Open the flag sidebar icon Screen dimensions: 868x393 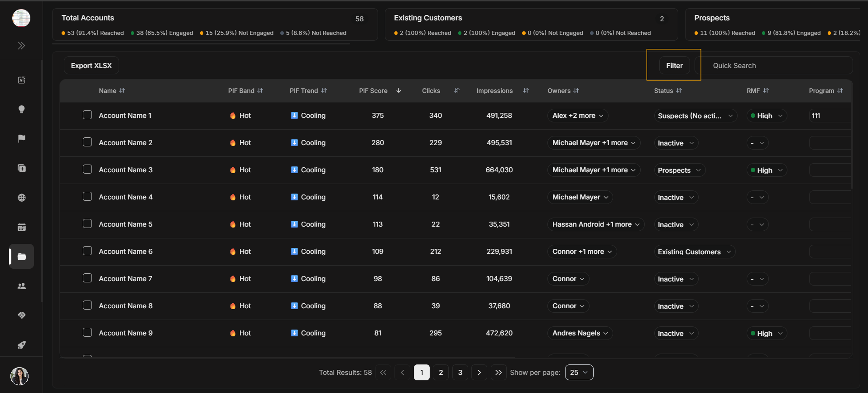click(x=21, y=139)
